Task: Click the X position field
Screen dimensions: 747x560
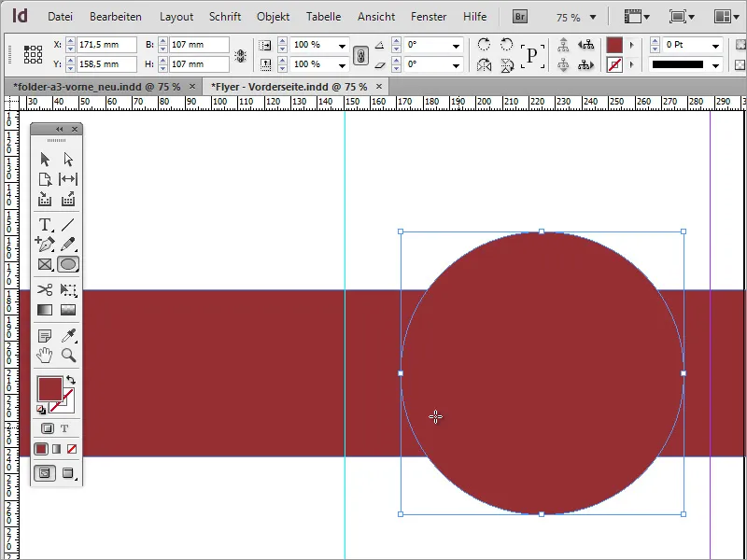Action: point(106,45)
